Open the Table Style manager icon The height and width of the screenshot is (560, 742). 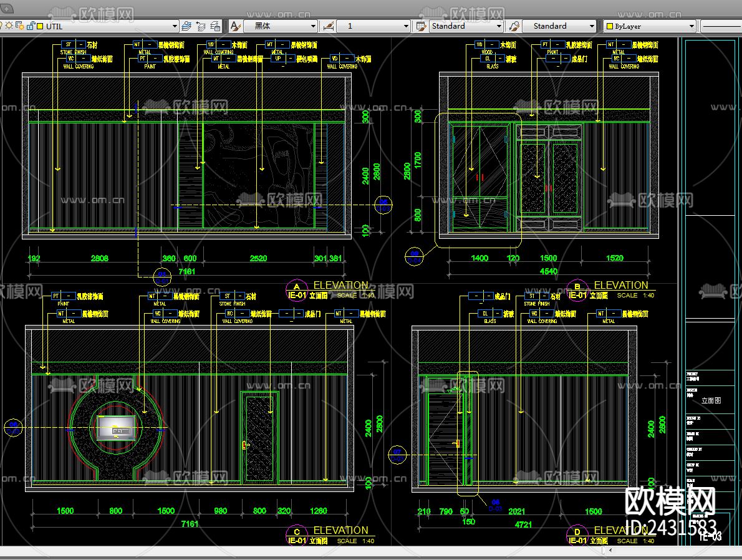click(x=421, y=26)
